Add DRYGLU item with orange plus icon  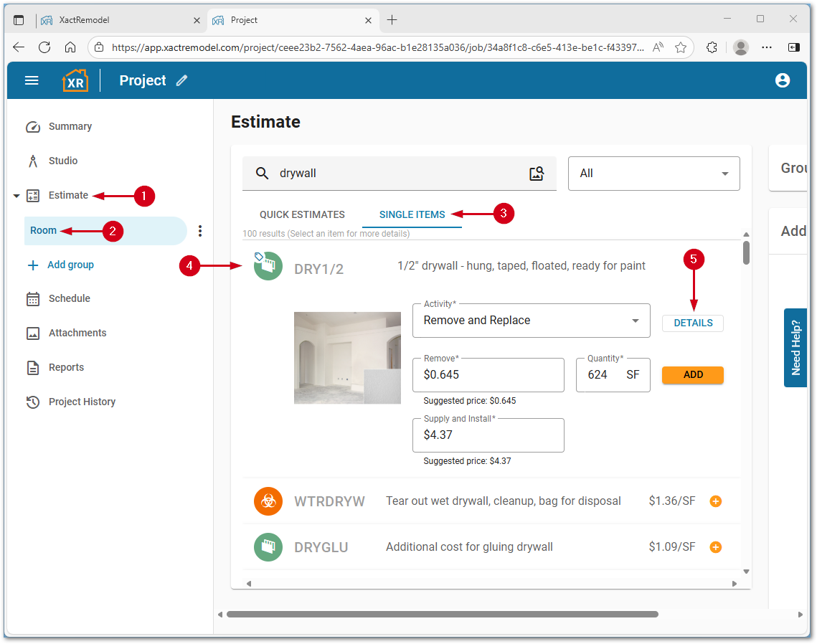click(x=715, y=547)
